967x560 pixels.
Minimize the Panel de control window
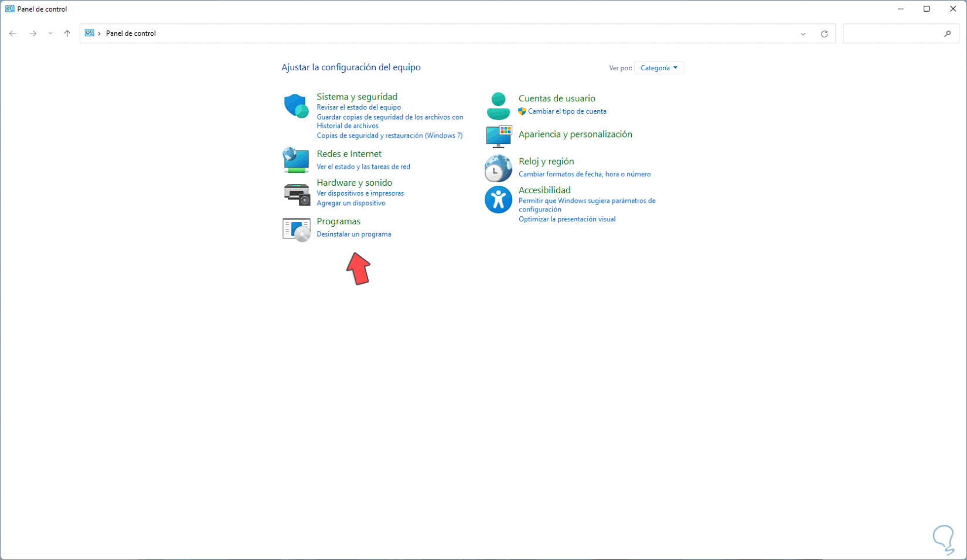pos(900,9)
